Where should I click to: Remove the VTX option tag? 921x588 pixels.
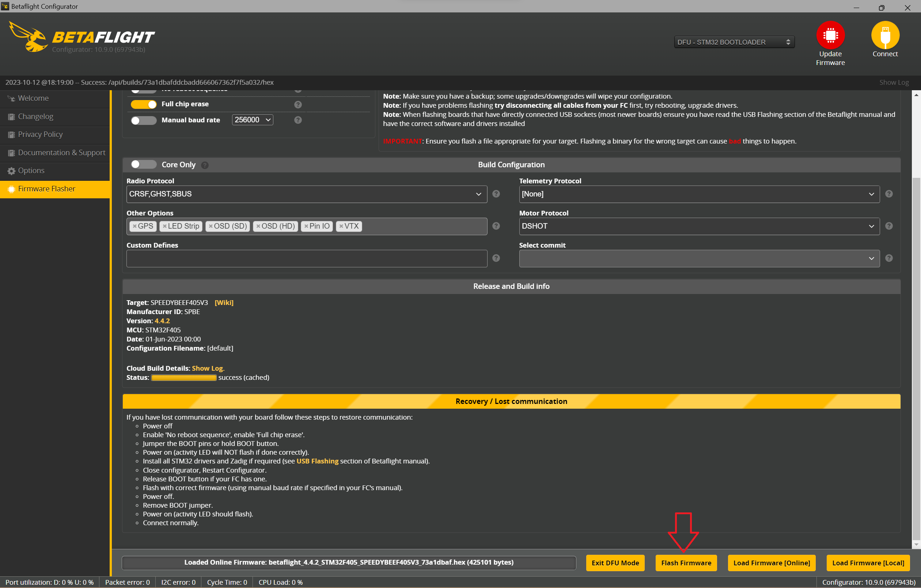pyautogui.click(x=341, y=226)
